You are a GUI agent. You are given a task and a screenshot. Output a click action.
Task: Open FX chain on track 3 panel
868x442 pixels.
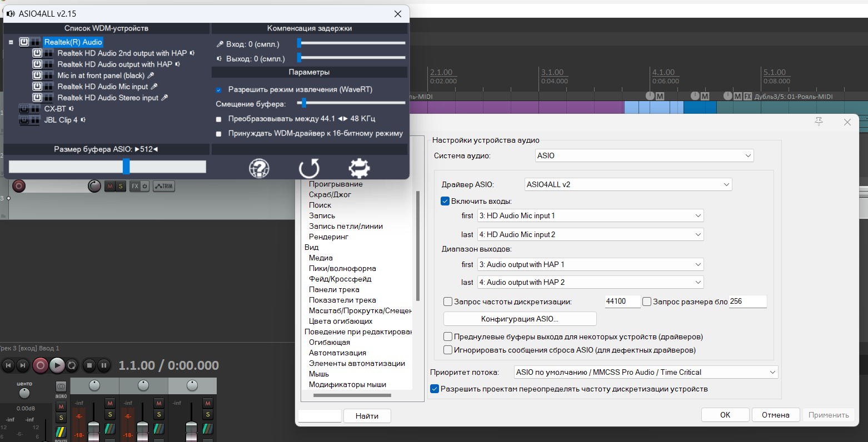[x=134, y=186]
